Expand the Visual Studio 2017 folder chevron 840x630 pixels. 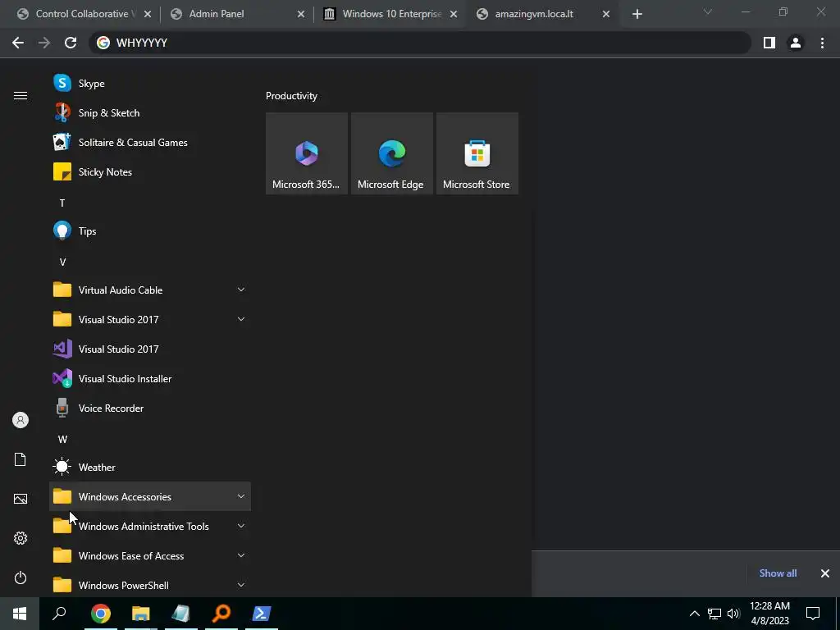[x=241, y=319]
